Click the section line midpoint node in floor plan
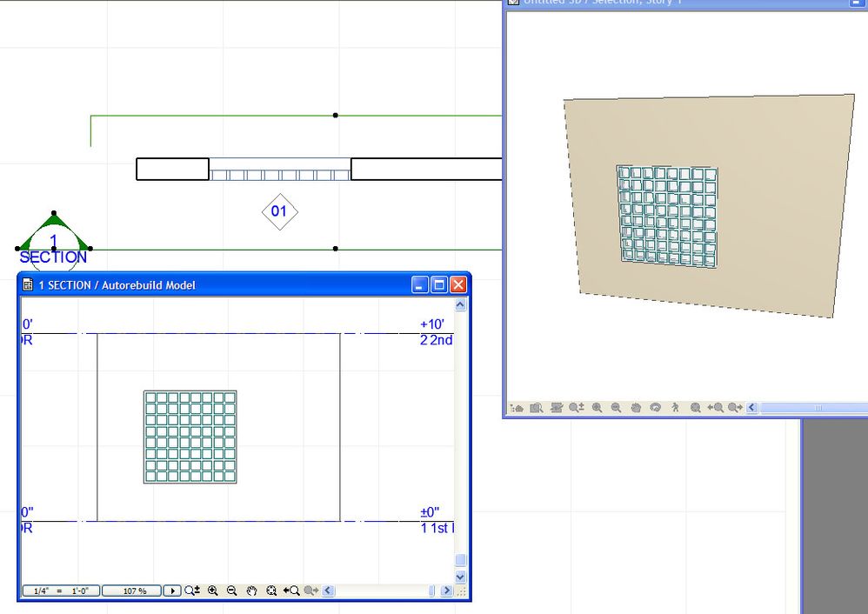The width and height of the screenshot is (868, 614). pos(336,249)
